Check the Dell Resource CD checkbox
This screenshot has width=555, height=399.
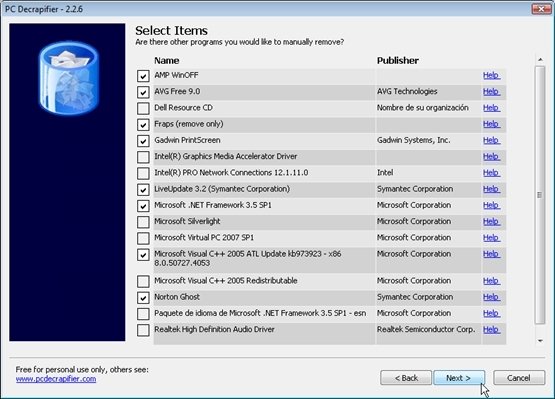[x=143, y=108]
